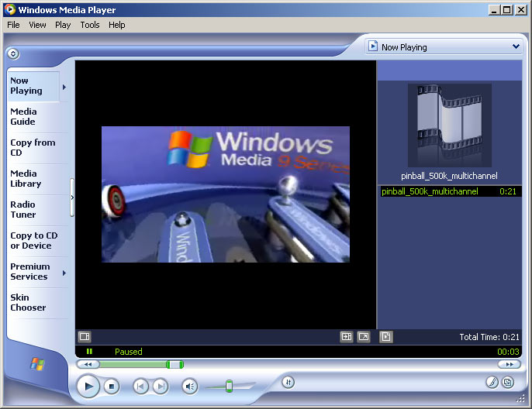The width and height of the screenshot is (532, 409).
Task: Open the Now Playing taskbar tab
Action: tap(33, 86)
